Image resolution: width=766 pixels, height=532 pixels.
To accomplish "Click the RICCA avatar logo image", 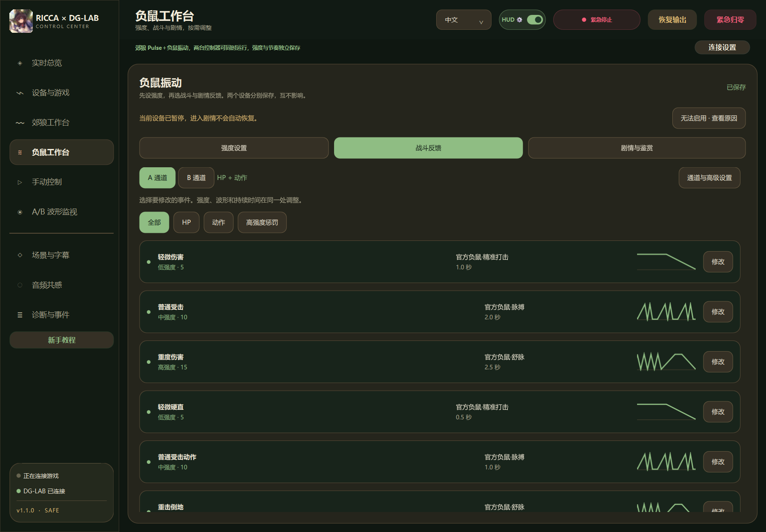I will 21,21.
